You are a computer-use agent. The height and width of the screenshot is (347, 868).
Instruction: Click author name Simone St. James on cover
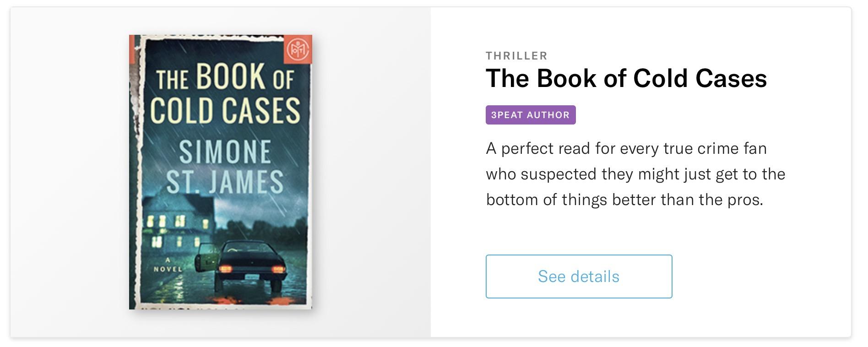[x=225, y=166]
